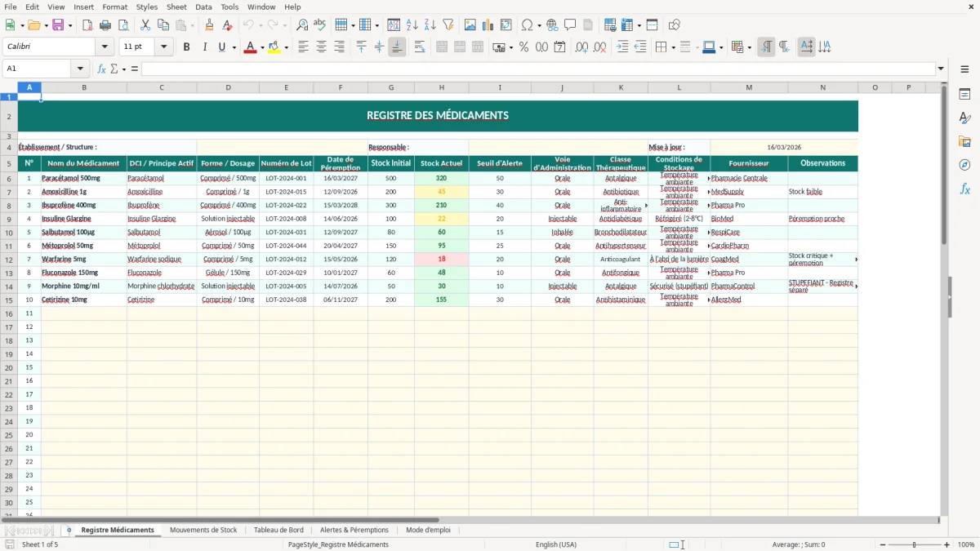Open the Open-document dropdown arrow
Screen dimensions: 980x551
(45, 25)
